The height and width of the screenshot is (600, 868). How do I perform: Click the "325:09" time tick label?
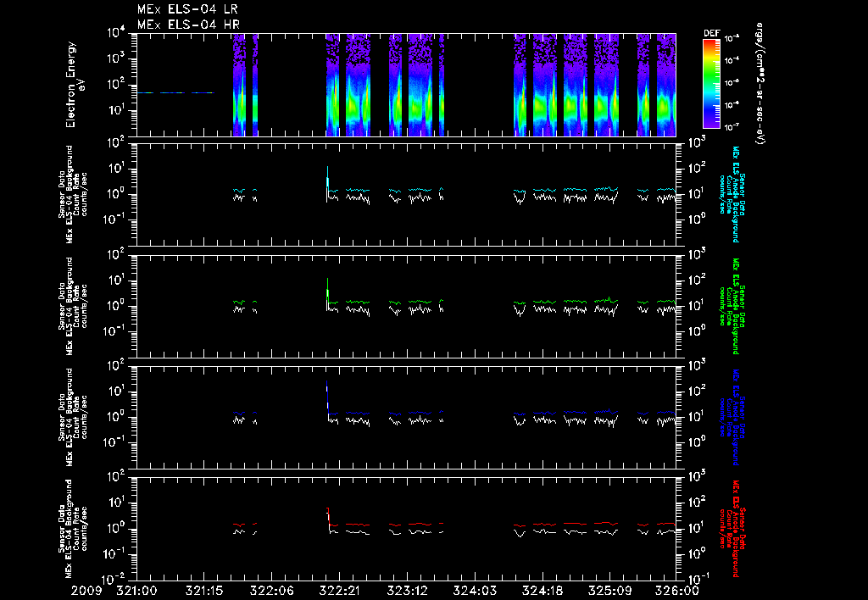point(609,592)
